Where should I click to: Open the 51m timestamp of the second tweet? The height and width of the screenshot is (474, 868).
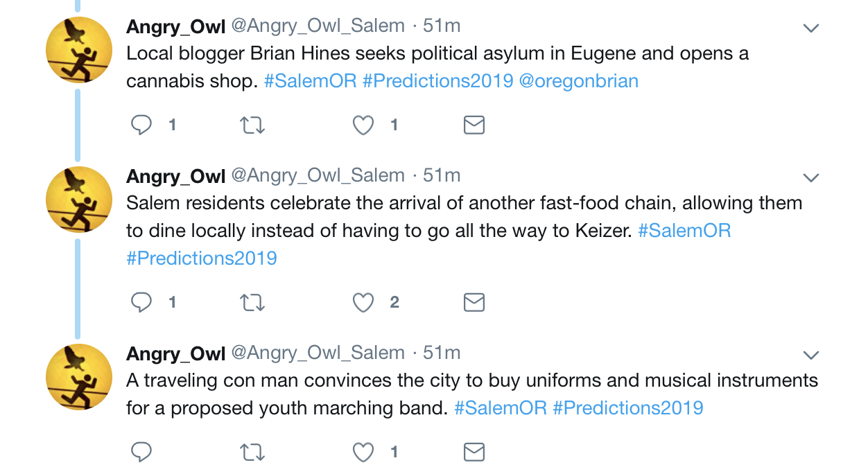click(442, 175)
